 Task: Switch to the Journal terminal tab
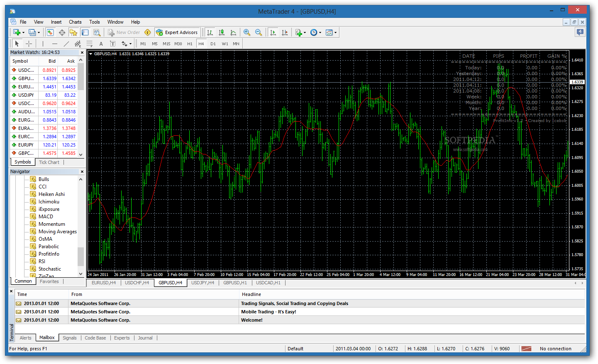point(145,338)
